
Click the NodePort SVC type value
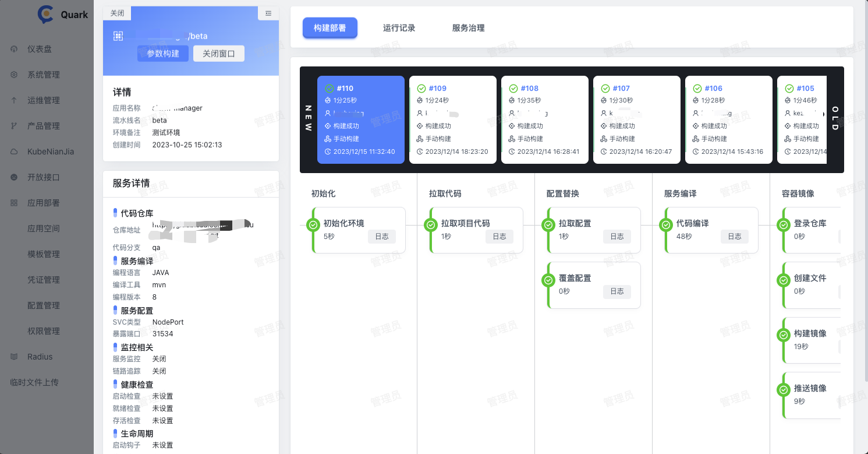click(168, 322)
